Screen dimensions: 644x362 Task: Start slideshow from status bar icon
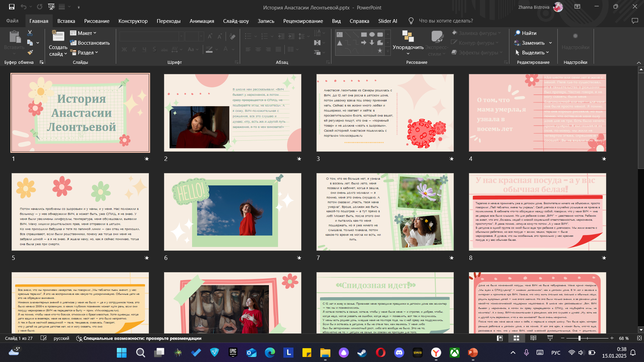point(550,338)
